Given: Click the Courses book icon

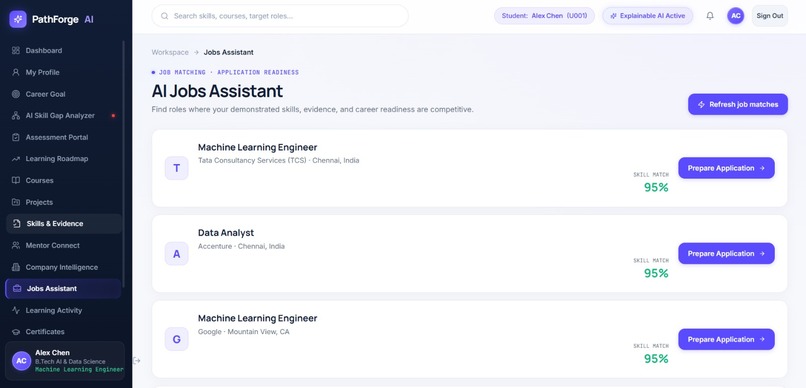Looking at the screenshot, I should click(x=16, y=180).
